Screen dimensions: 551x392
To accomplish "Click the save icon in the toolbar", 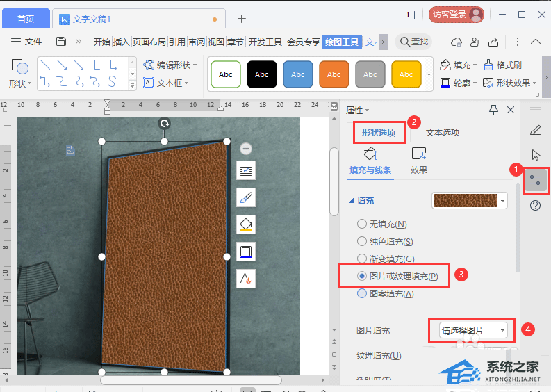I will tap(61, 42).
